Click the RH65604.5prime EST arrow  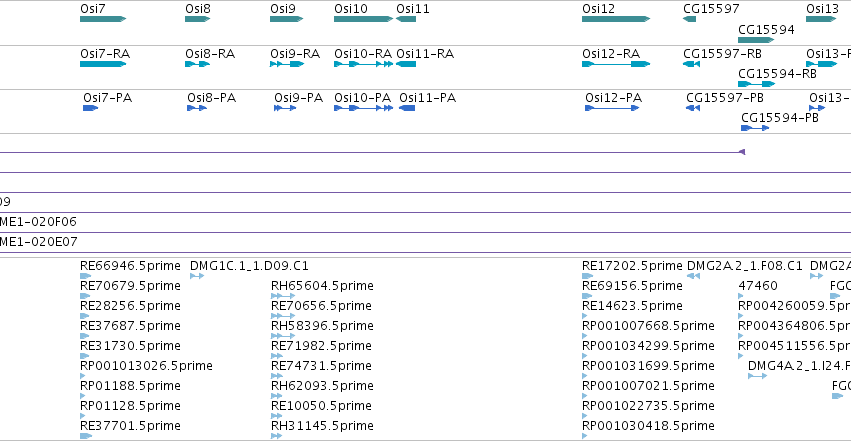283,296
